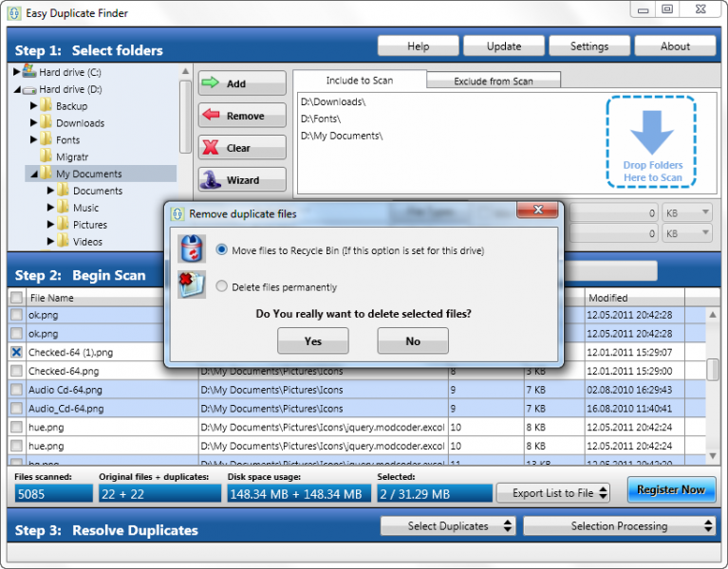The image size is (728, 569).
Task: Click the results list scroll-down arrow
Action: [x=713, y=456]
